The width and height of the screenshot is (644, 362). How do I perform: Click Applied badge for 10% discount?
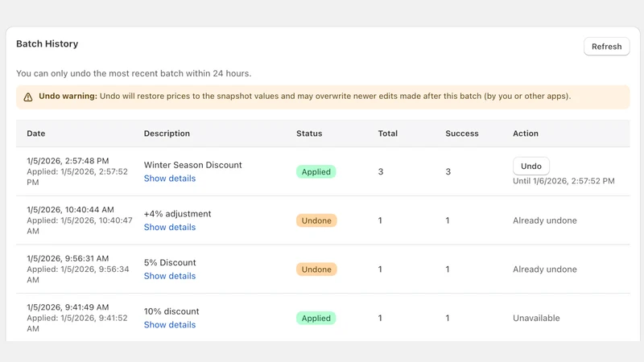tap(316, 318)
